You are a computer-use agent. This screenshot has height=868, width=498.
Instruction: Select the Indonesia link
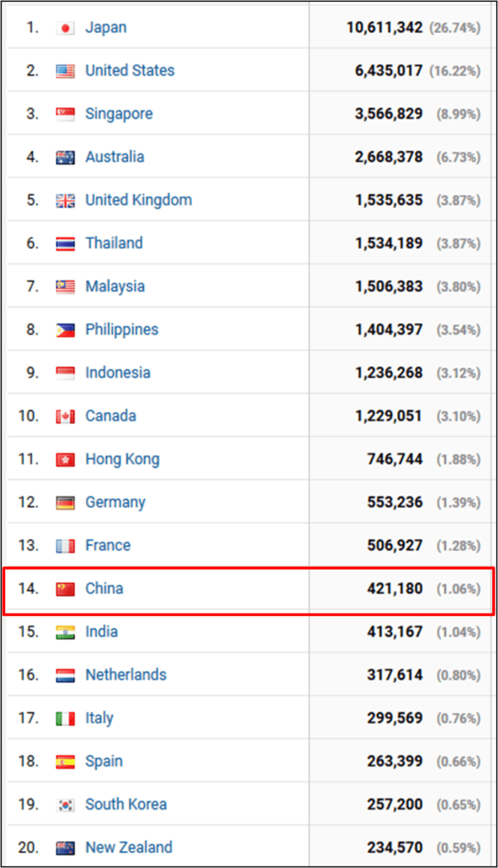pos(117,373)
